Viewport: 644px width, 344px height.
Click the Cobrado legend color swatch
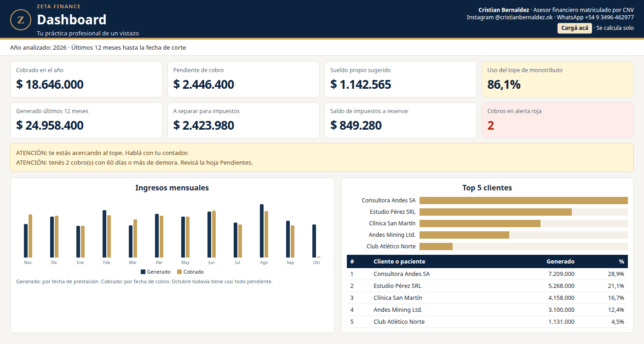179,272
